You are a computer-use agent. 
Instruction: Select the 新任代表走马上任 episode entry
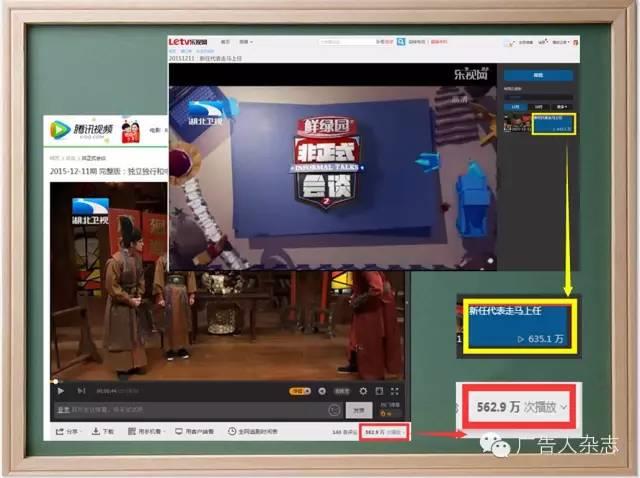[554, 124]
